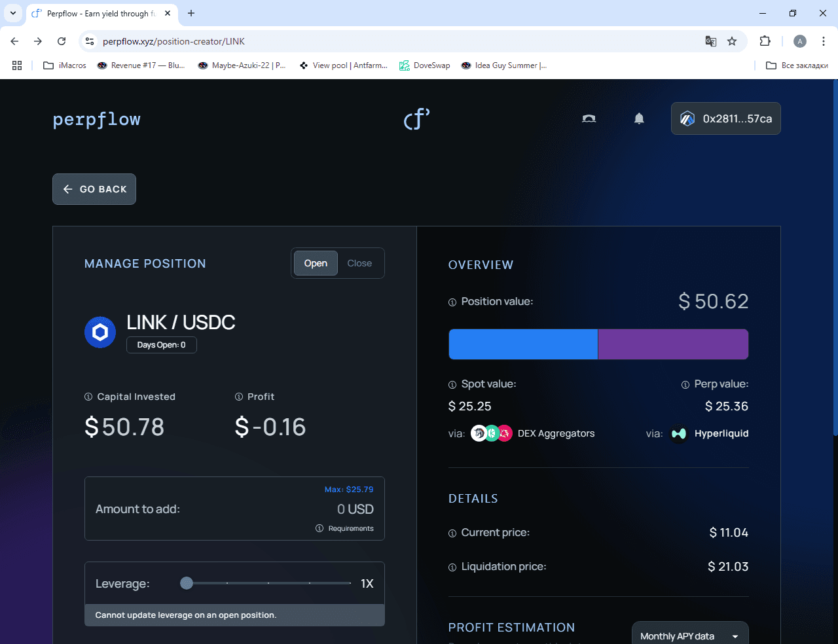Click the DEX Aggregators icons group

tap(492, 433)
